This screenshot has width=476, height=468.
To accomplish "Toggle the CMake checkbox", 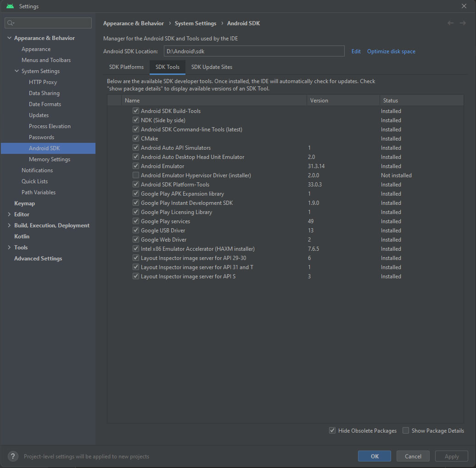I will (136, 138).
